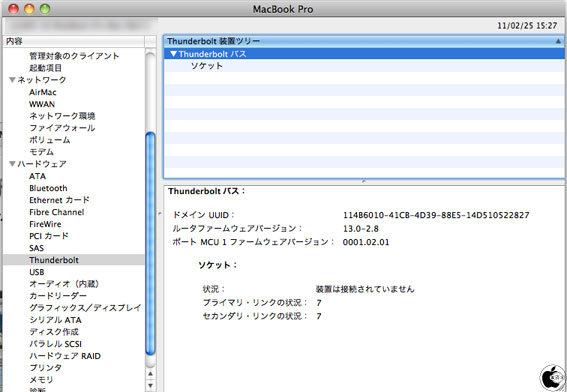The height and width of the screenshot is (392, 567).
Task: Open ATA hardware entry
Action: [38, 176]
